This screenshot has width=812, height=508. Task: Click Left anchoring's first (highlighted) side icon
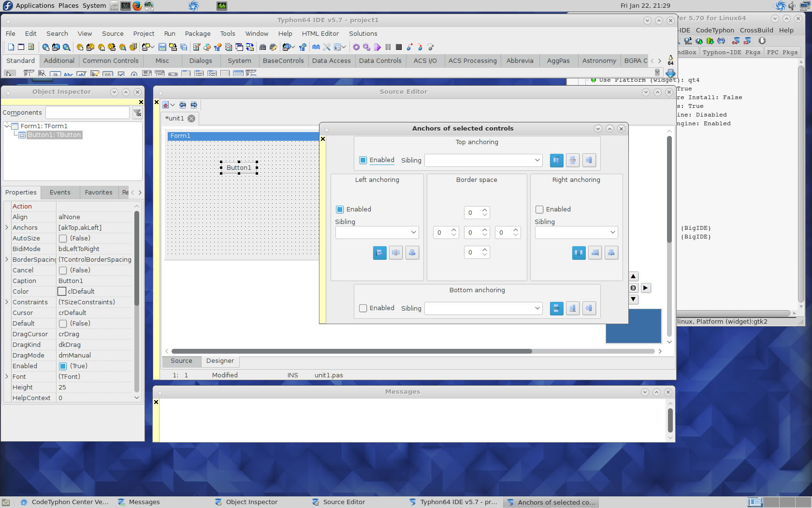pyautogui.click(x=380, y=253)
